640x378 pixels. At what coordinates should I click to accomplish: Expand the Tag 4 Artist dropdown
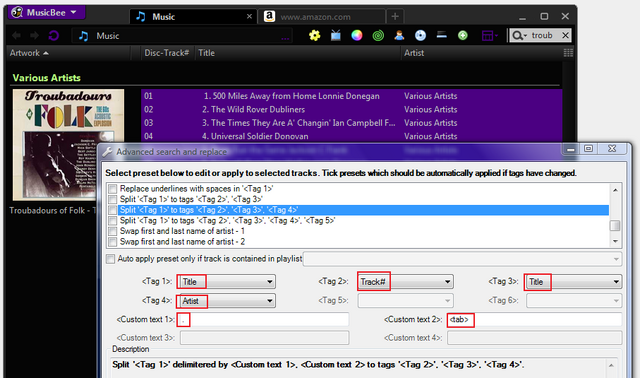226,301
